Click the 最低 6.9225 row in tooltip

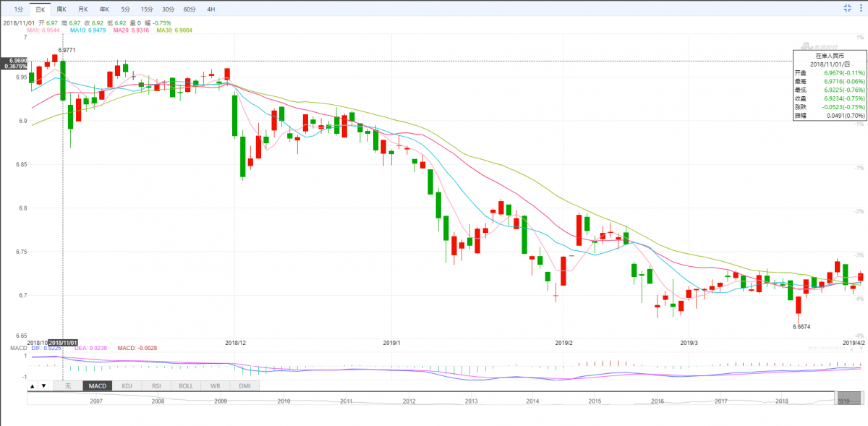click(830, 90)
